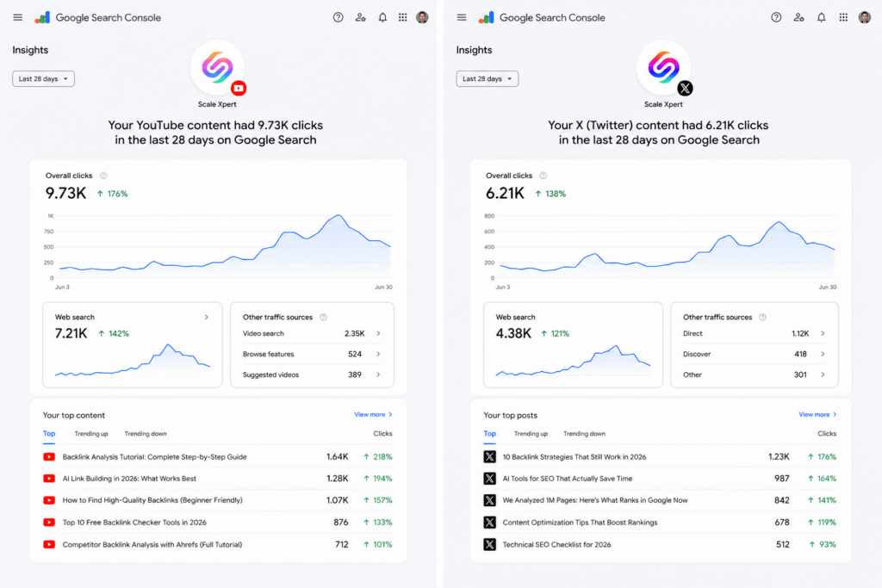
Task: Open Google apps grid in X panel
Action: point(843,17)
